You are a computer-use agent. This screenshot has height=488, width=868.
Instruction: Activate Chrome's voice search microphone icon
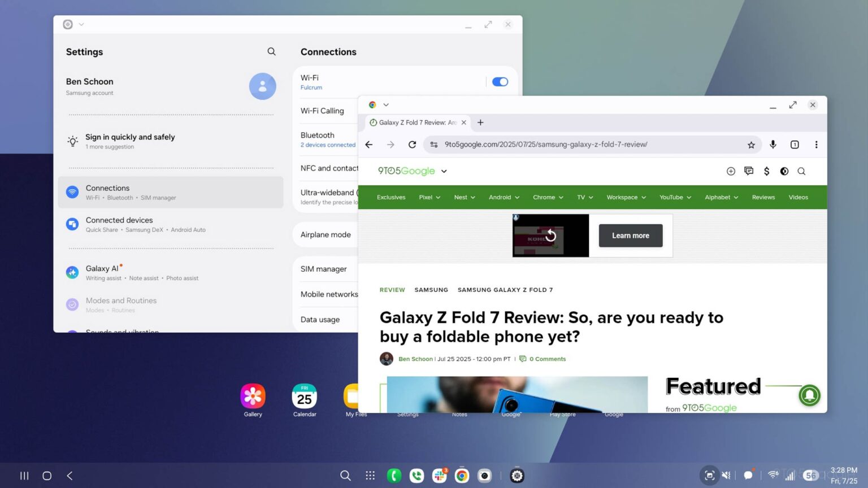[772, 145]
